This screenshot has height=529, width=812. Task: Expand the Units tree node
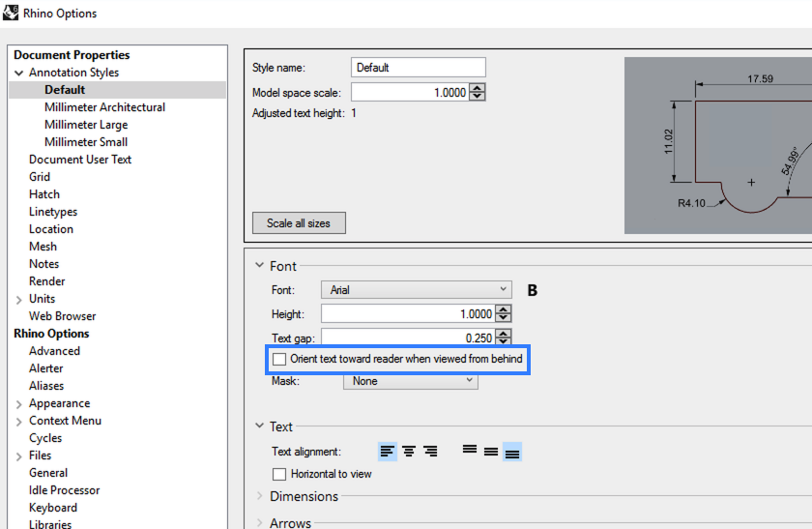click(x=19, y=300)
